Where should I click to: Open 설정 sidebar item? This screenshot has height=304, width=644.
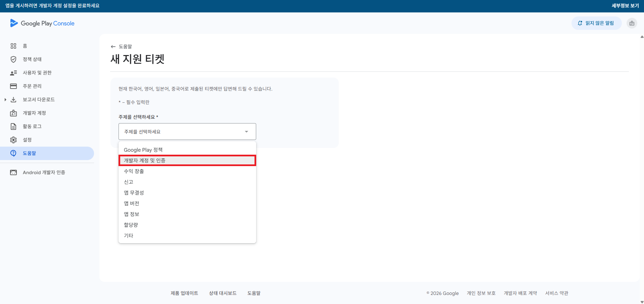coord(47,140)
